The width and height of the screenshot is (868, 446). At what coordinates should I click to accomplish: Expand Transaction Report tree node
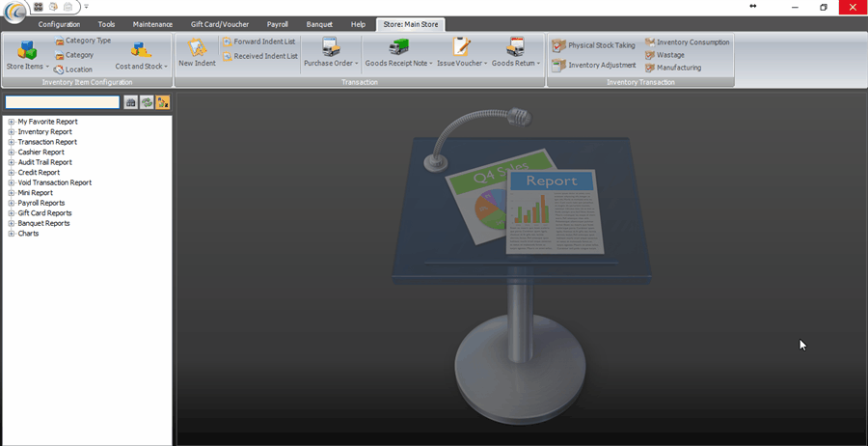tap(11, 142)
